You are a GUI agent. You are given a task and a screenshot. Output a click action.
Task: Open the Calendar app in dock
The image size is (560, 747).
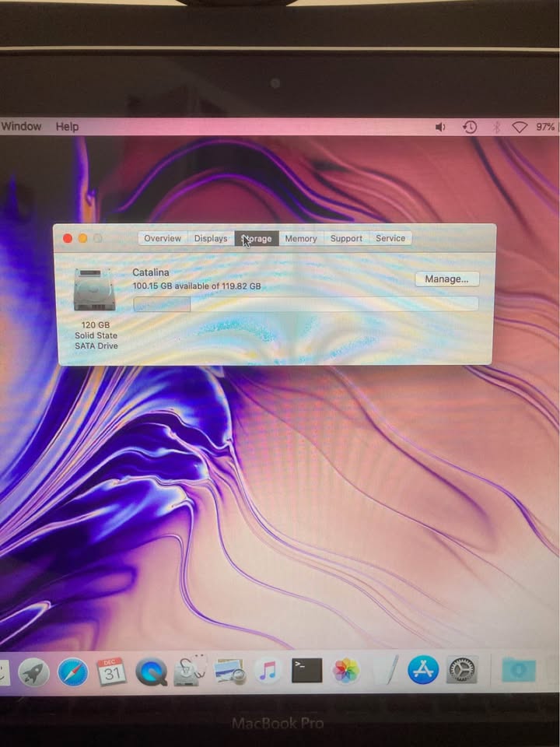(112, 671)
